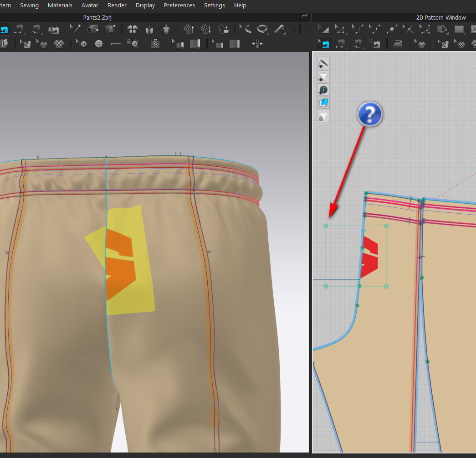Open the Display menu

pyautogui.click(x=145, y=5)
